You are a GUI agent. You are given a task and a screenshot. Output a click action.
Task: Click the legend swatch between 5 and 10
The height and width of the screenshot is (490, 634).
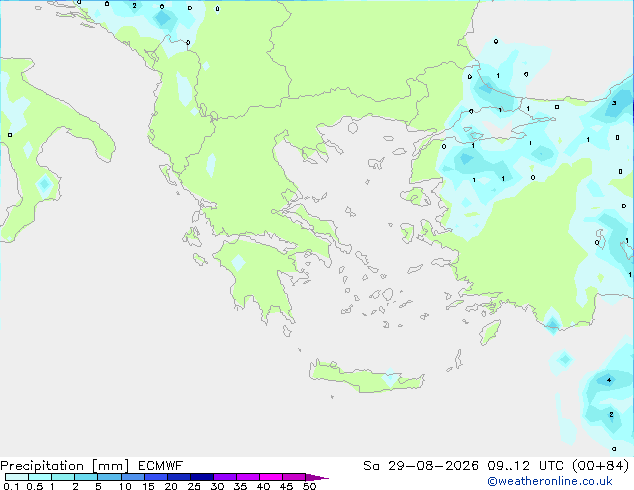109,477
